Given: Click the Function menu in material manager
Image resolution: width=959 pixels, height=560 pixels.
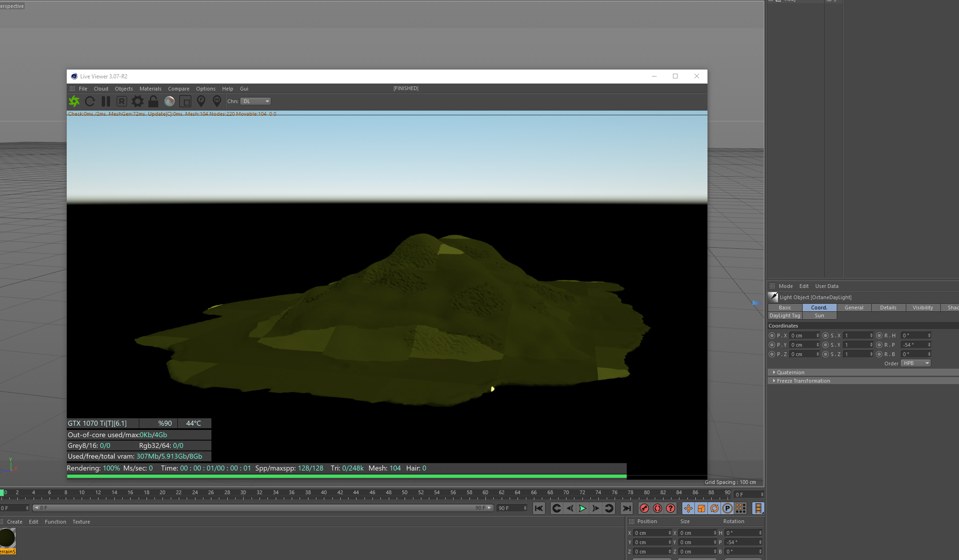Looking at the screenshot, I should click(56, 522).
